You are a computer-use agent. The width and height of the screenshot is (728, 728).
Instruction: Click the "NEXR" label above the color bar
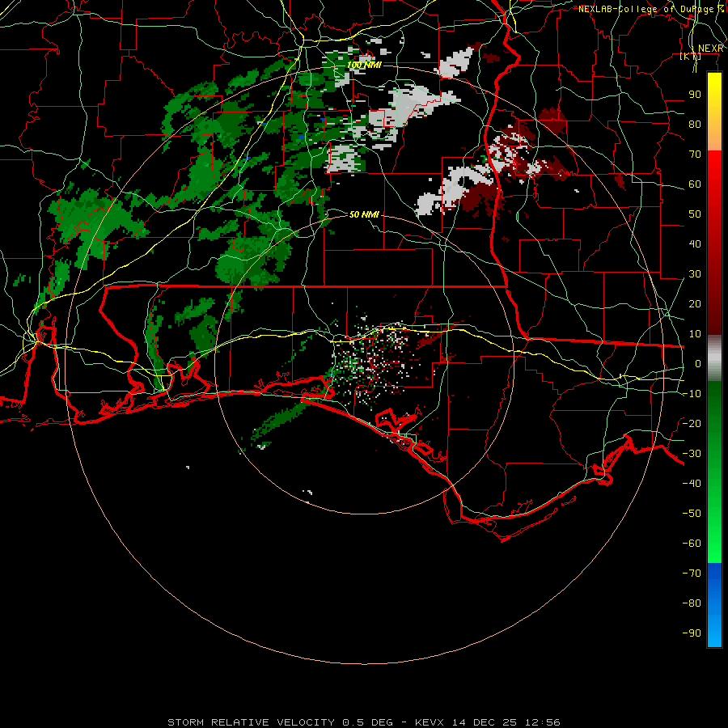(x=711, y=49)
